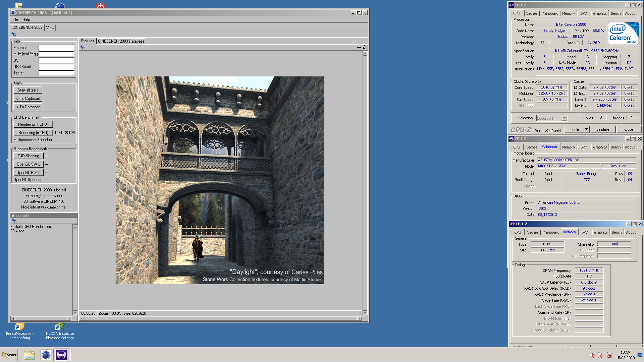The height and width of the screenshot is (362, 644).
Task: Click the MAXIMUS V GENE model field
Action: point(568,166)
